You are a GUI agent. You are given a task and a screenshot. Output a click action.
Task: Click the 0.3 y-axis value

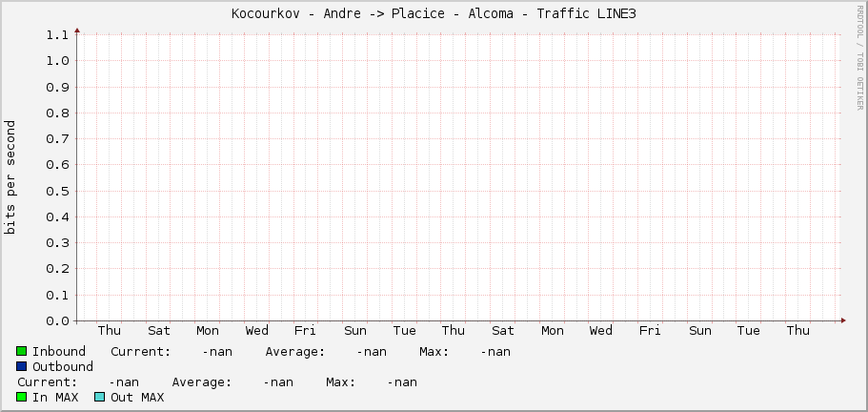57,243
